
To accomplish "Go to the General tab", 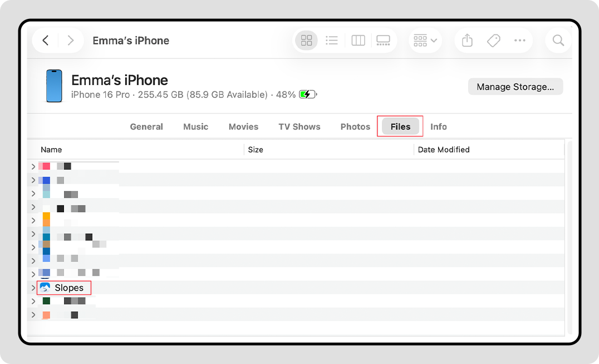I will point(146,127).
